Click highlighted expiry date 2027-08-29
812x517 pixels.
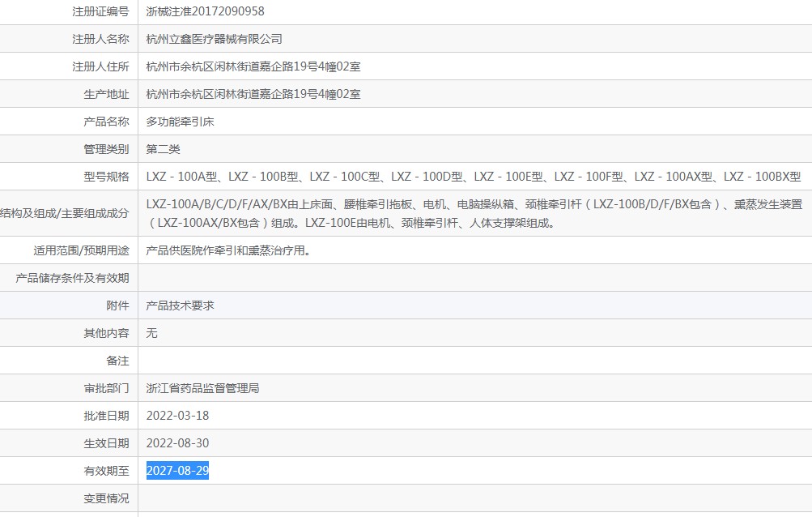coord(177,470)
